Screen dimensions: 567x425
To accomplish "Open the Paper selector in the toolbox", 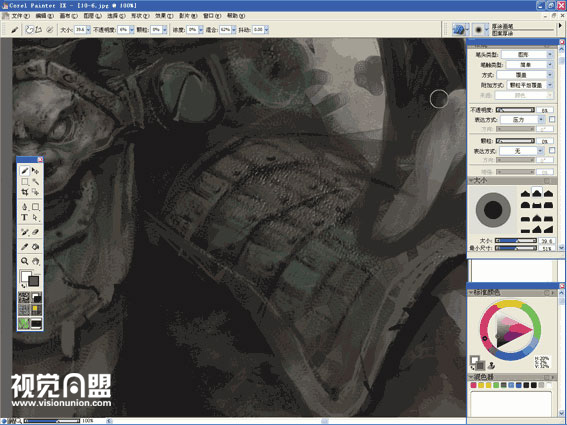I will point(24,298).
